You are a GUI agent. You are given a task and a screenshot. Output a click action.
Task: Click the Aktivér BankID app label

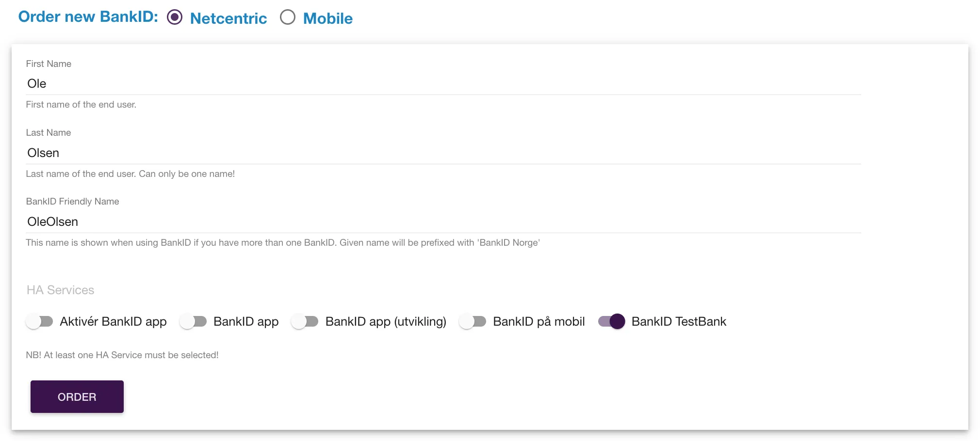pyautogui.click(x=113, y=322)
